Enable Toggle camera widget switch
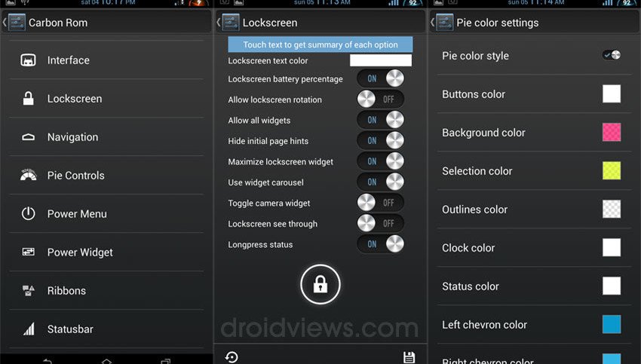Image resolution: width=641 pixels, height=364 pixels. pyautogui.click(x=380, y=203)
